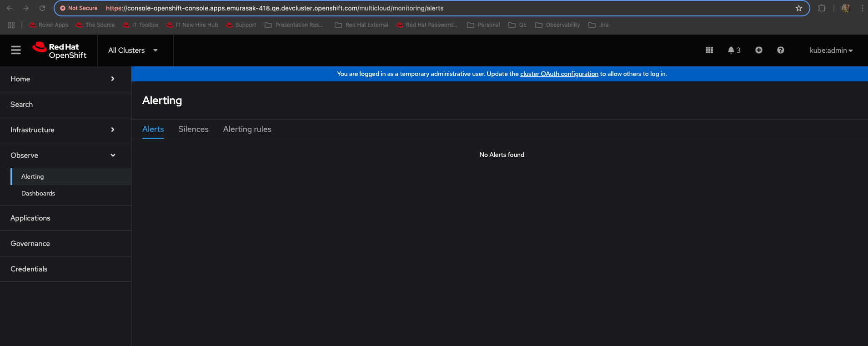Open the Personal bookmark folder
This screenshot has height=346, width=868.
click(483, 25)
